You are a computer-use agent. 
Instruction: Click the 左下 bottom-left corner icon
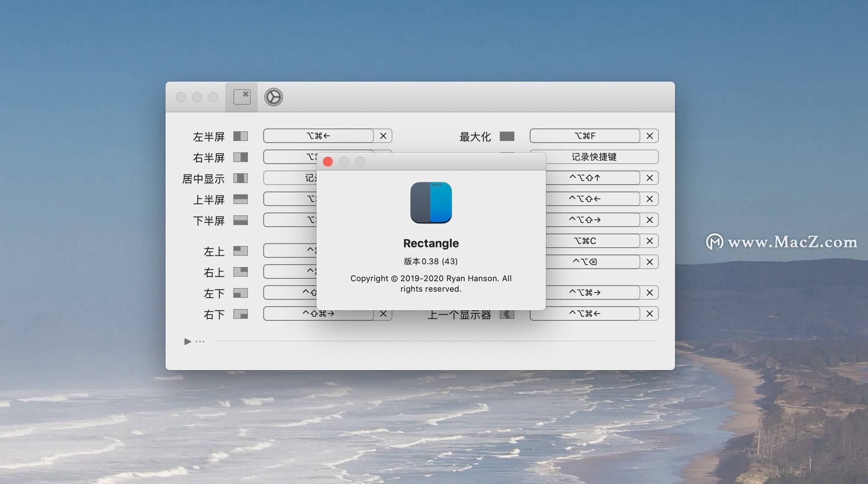[241, 293]
